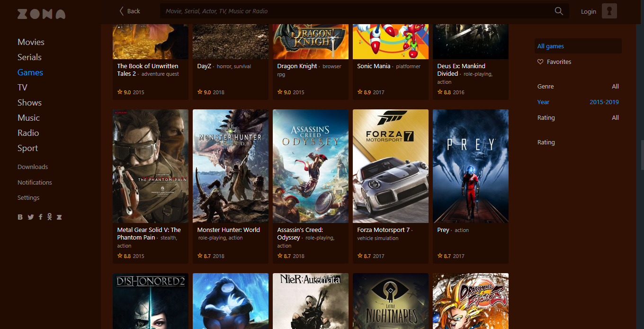This screenshot has height=329, width=644.
Task: Click the Sonic Mania title text
Action: tap(374, 66)
